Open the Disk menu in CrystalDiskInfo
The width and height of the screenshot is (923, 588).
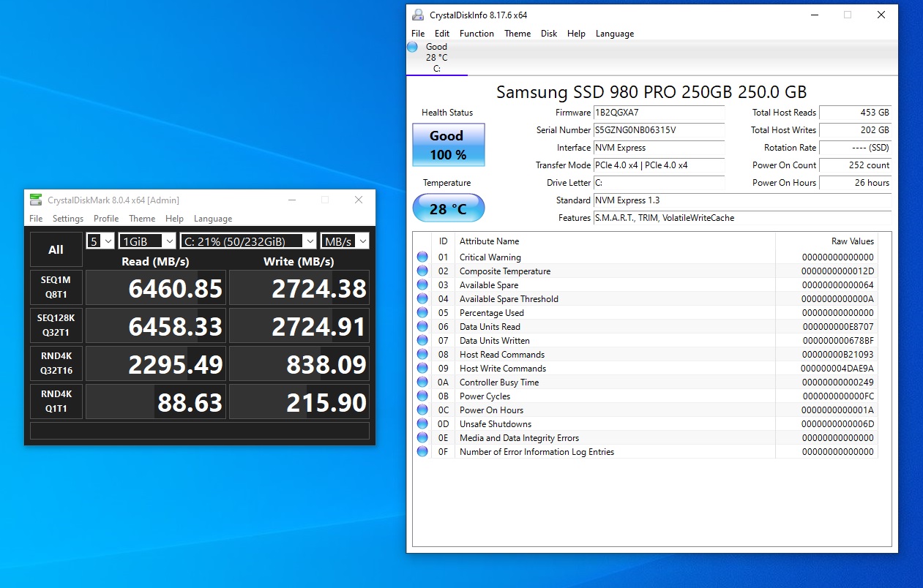click(x=549, y=33)
